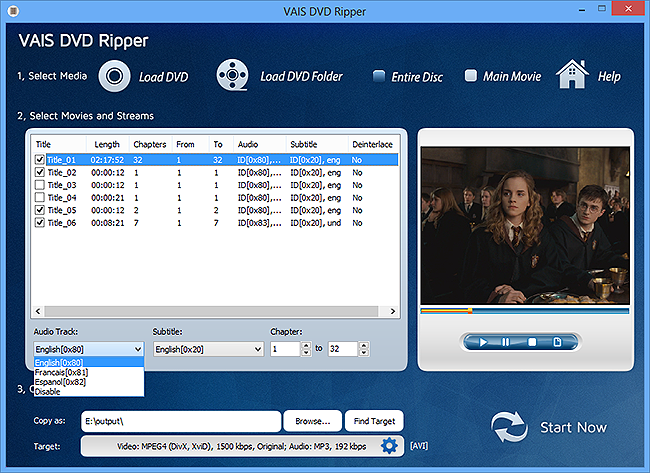Image resolution: width=650 pixels, height=473 pixels.
Task: Decrease the start chapter value
Action: (x=306, y=353)
